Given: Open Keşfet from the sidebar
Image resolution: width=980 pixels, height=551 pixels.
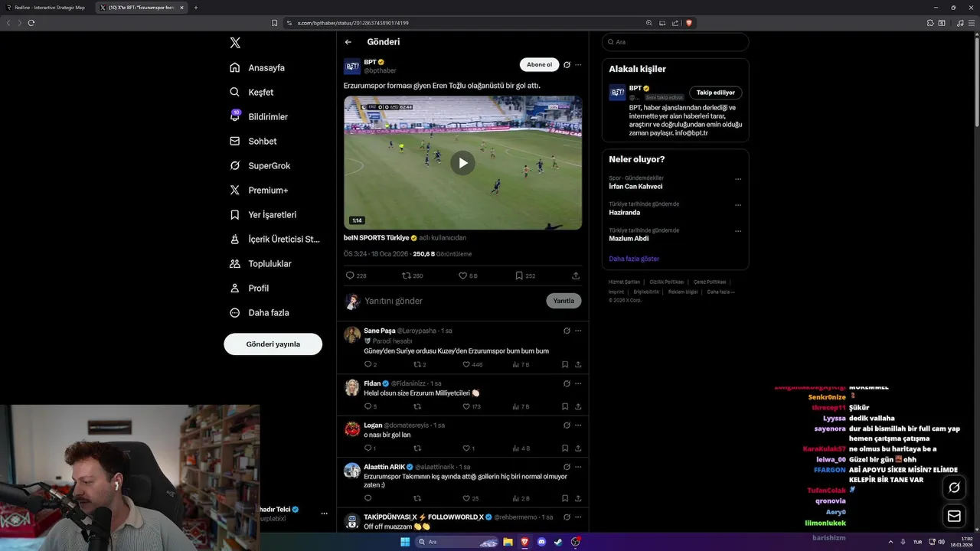Looking at the screenshot, I should click(x=252, y=92).
